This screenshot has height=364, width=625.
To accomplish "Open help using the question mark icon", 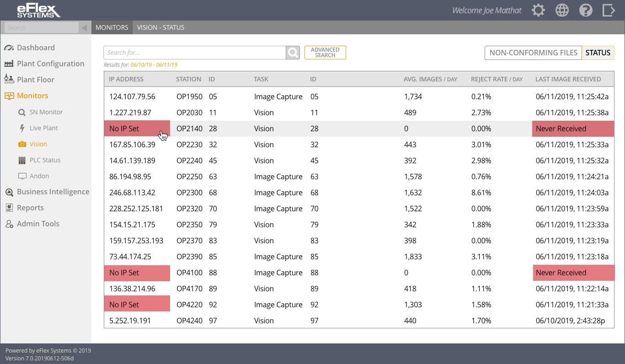I will [586, 10].
